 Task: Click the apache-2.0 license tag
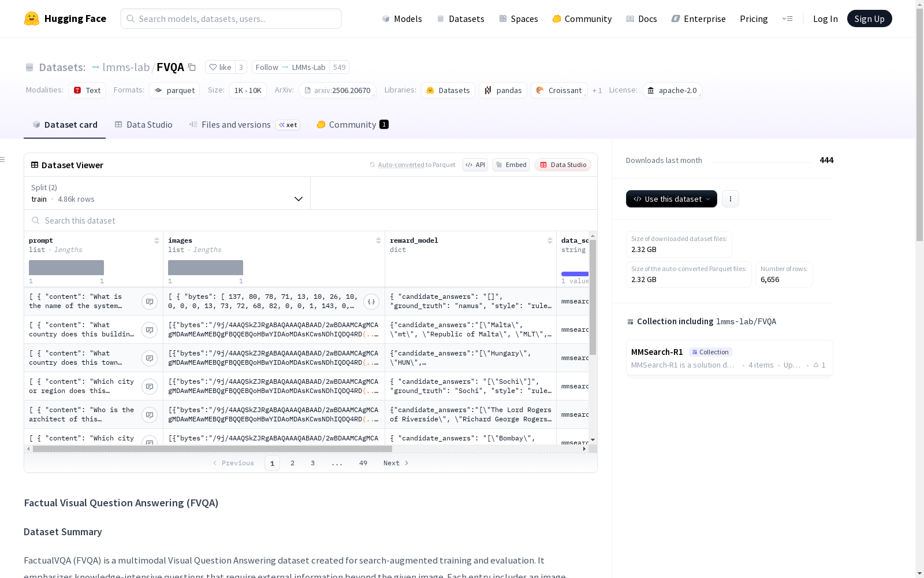(x=672, y=90)
